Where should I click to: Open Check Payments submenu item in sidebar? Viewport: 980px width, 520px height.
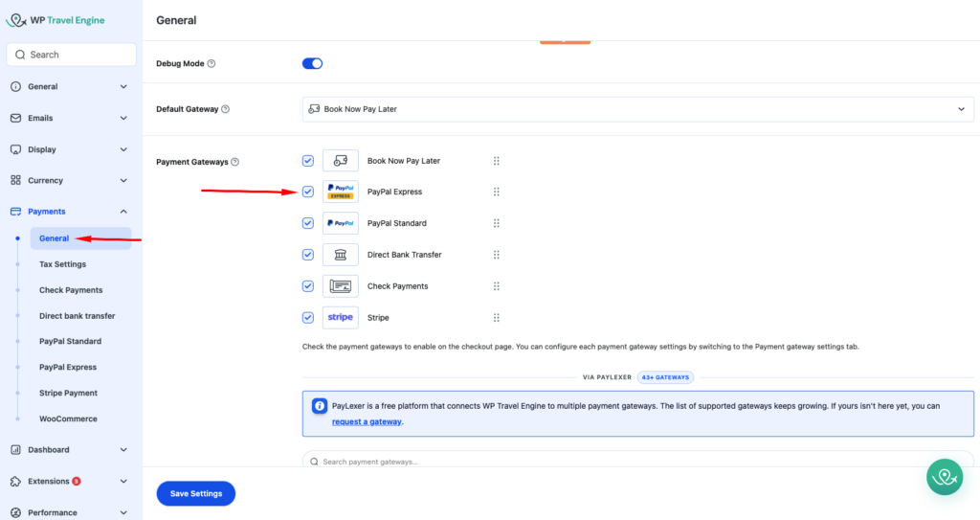(x=71, y=290)
